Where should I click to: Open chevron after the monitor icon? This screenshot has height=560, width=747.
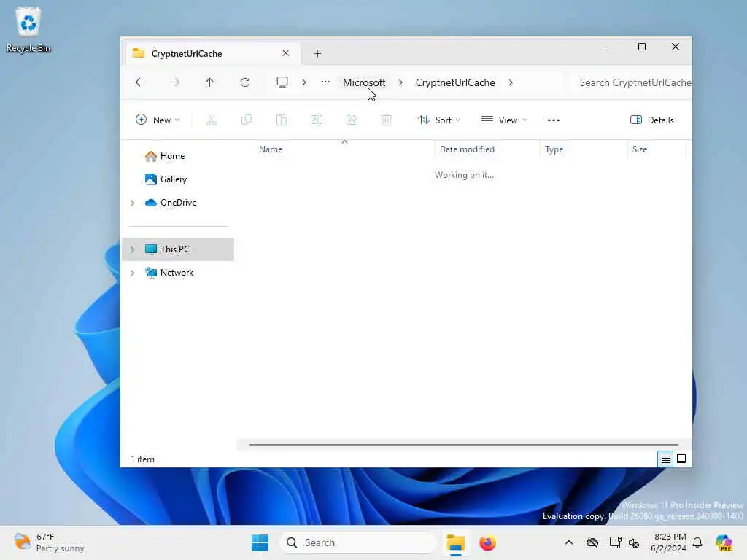tap(304, 82)
